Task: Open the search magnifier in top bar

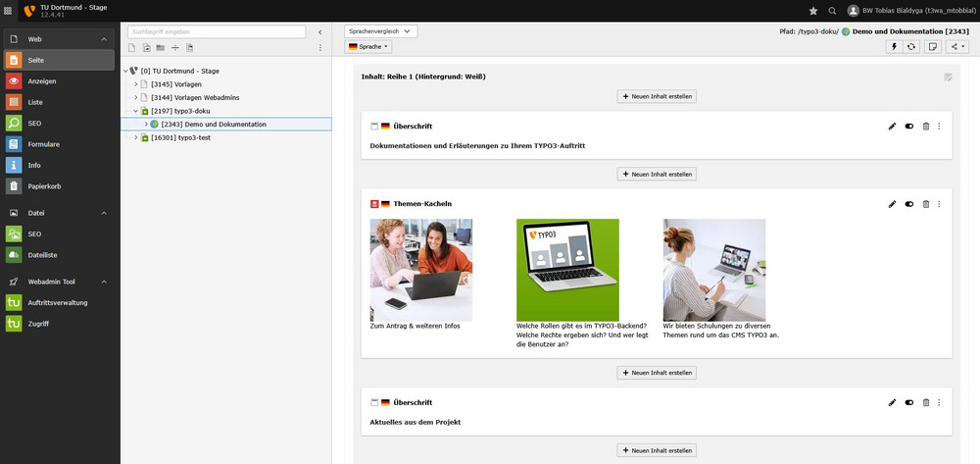Action: coord(832,11)
